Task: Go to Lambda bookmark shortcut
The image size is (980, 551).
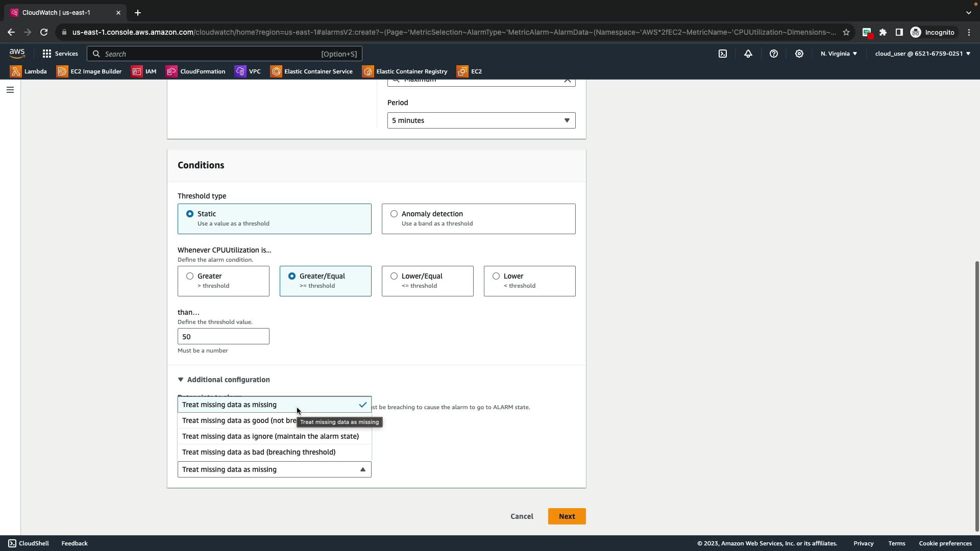Action: pyautogui.click(x=29, y=71)
